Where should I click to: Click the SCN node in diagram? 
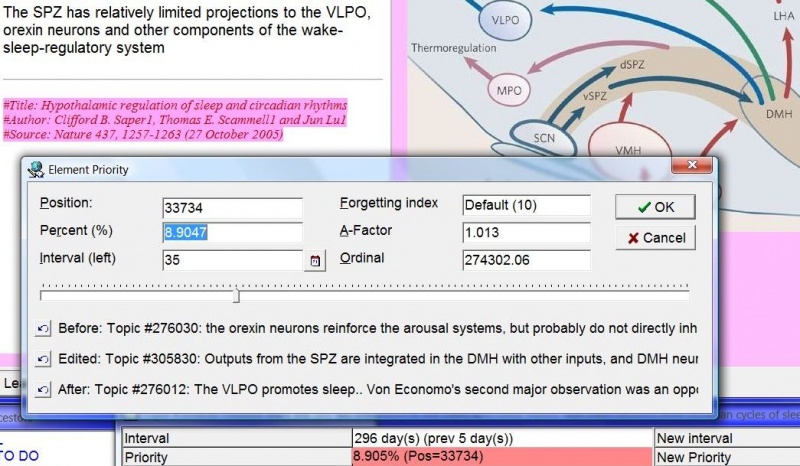(x=543, y=138)
